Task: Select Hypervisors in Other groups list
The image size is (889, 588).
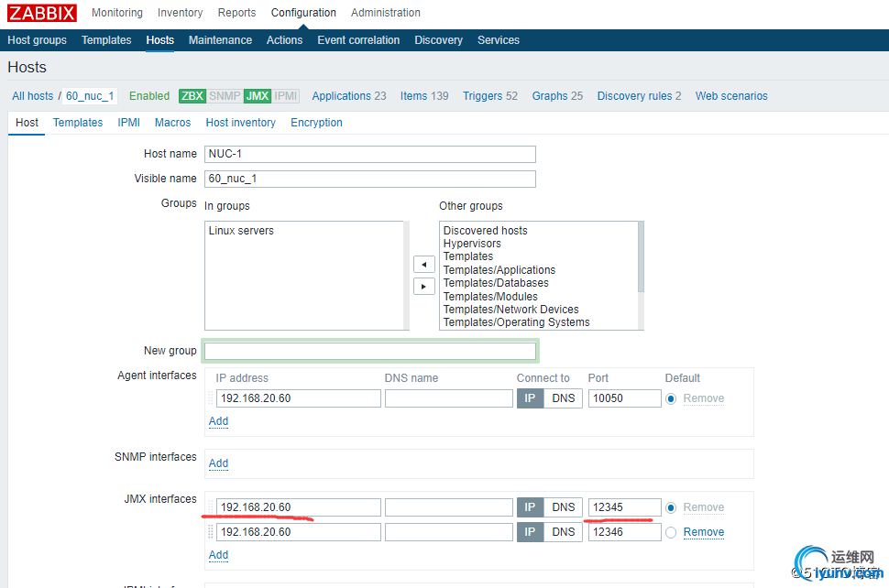Action: [472, 244]
